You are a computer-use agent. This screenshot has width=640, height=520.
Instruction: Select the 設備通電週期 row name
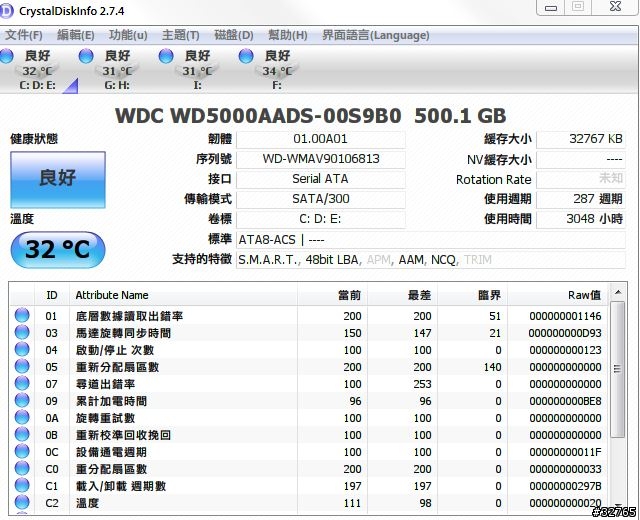[x=111, y=452]
